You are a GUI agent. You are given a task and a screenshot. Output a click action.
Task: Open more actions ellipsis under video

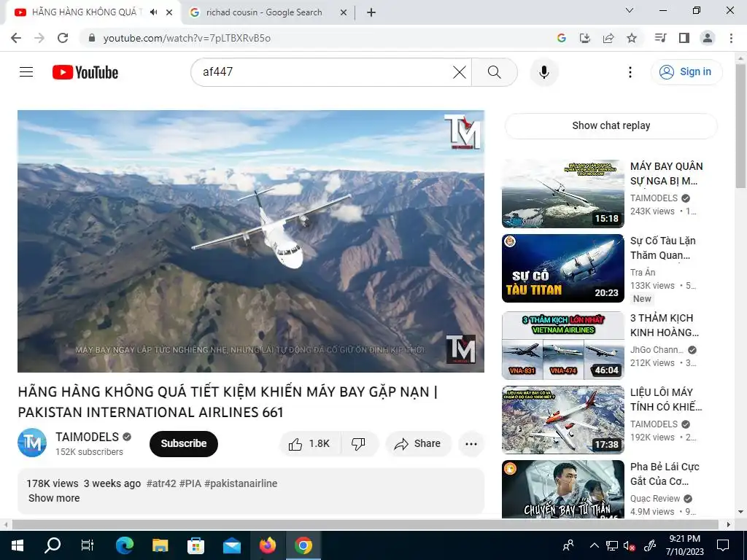(471, 444)
